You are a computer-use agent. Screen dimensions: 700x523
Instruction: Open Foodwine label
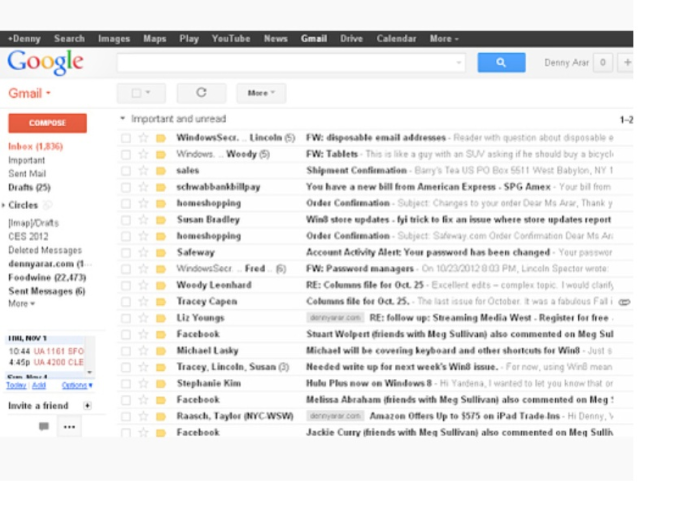click(47, 278)
